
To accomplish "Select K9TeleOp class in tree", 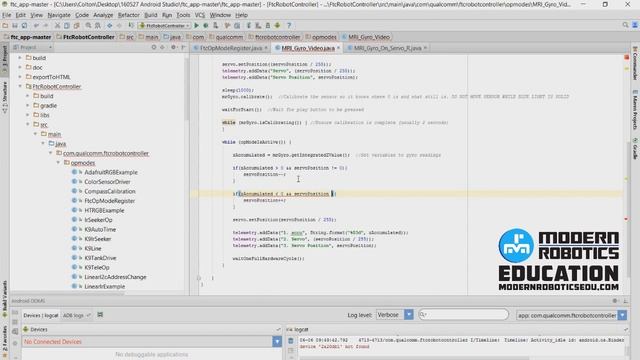I will [x=97, y=267].
